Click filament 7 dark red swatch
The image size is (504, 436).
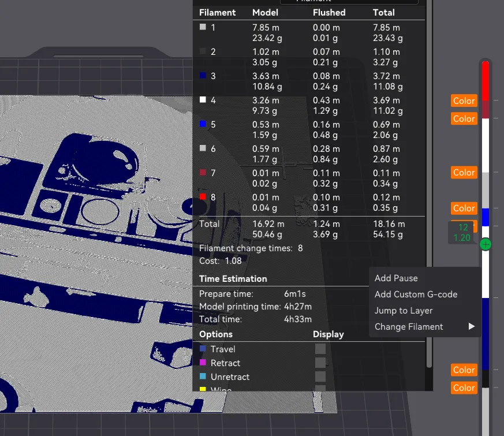[x=203, y=172]
